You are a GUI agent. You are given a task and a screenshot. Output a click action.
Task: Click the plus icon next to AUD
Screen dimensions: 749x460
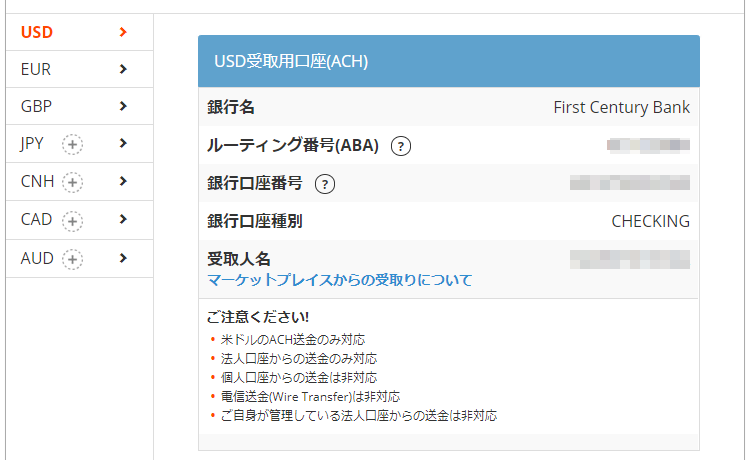[x=72, y=259]
